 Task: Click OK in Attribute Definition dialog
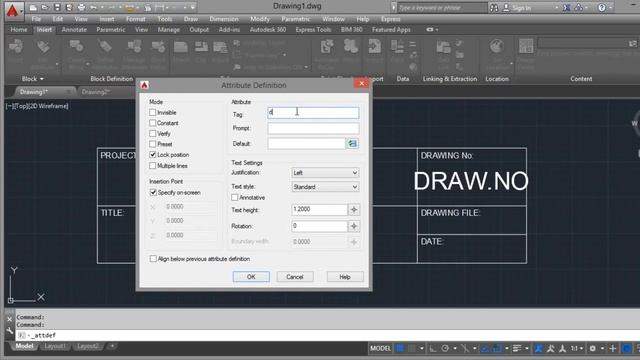(251, 277)
